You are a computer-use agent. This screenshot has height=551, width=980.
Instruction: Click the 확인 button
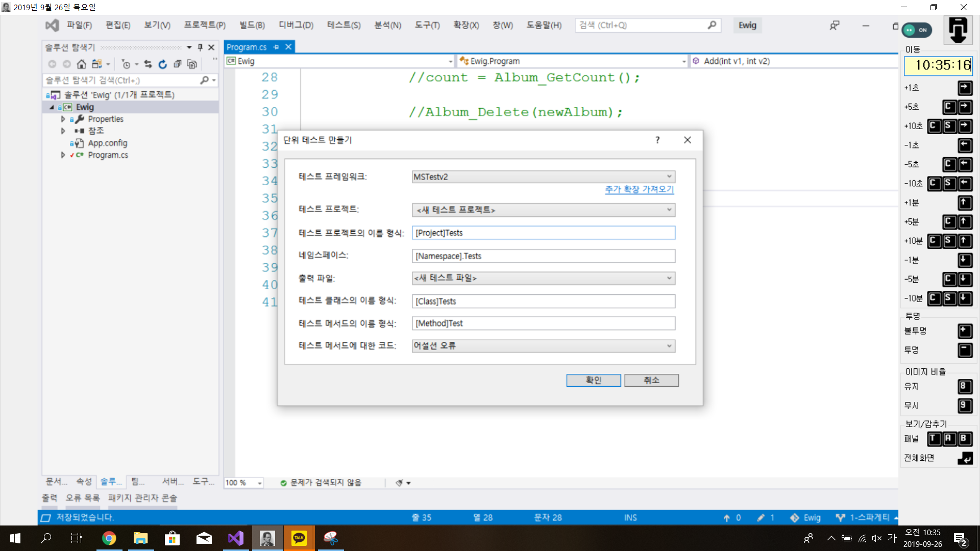593,380
